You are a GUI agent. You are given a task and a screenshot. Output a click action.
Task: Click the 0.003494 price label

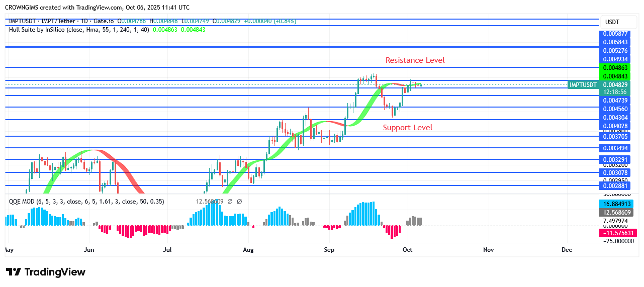[615, 148]
